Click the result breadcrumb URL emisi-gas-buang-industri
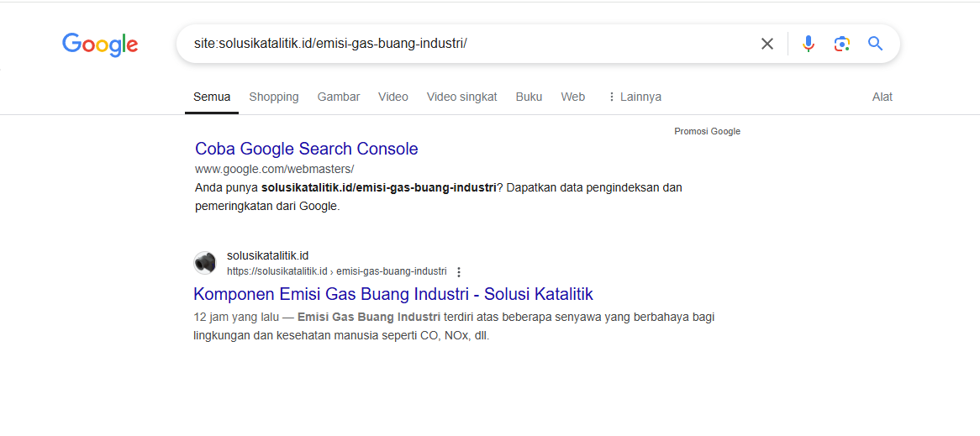Viewport: 980px width, 436px height. click(337, 271)
